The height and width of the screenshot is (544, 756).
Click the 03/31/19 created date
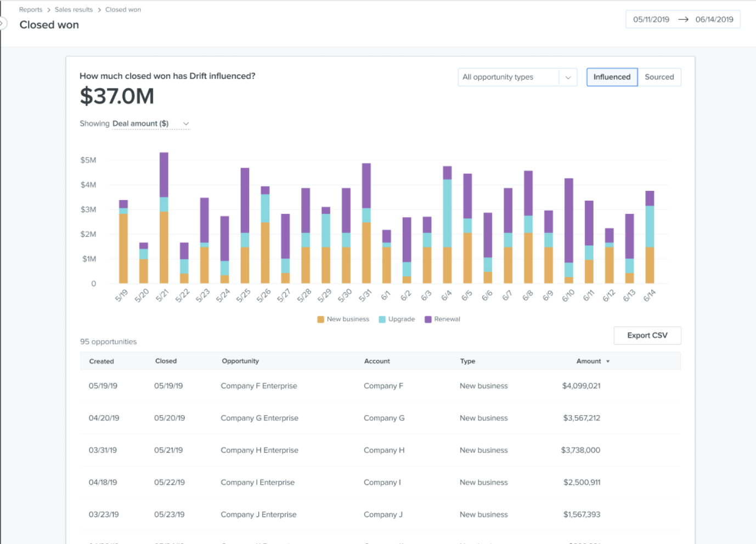[103, 450]
